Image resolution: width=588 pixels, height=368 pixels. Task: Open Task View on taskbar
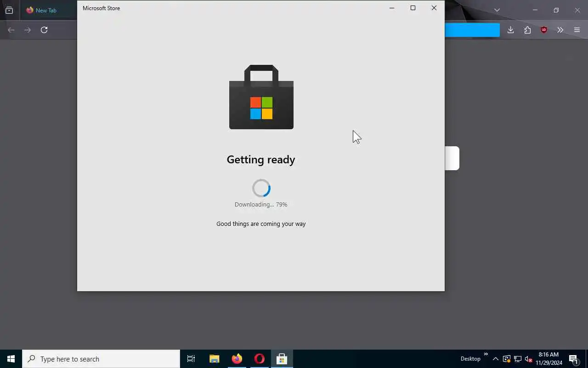point(191,359)
